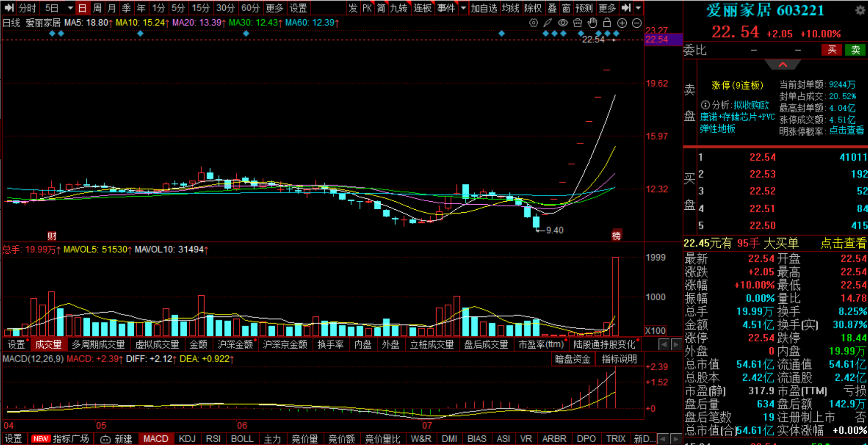Screen dimensions: 868x445
Task: Click the 财 marker on the chart
Action: 52,236
